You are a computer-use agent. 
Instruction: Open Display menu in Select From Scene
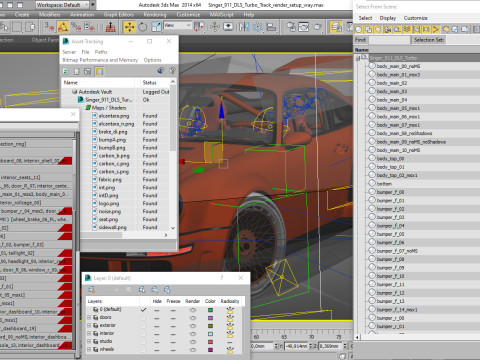pyautogui.click(x=388, y=18)
